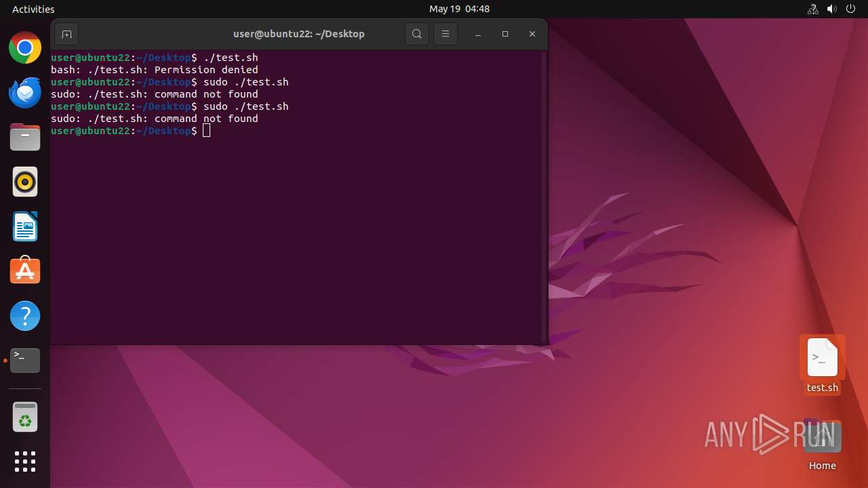Open clock and calendar May 19 04:48

pos(459,9)
